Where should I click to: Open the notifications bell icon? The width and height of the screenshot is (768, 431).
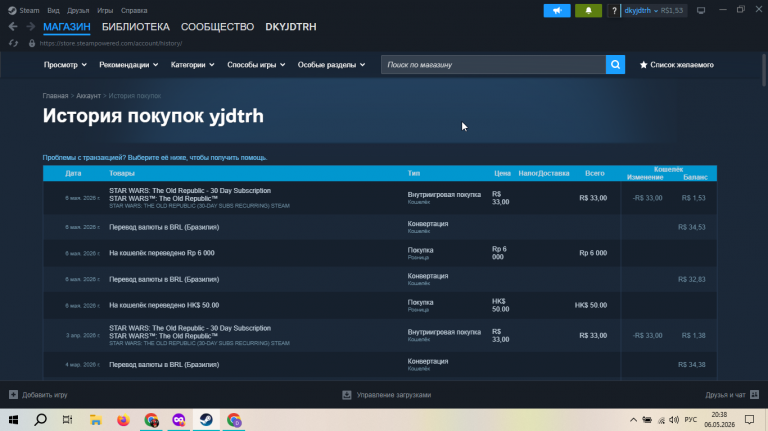click(x=588, y=10)
